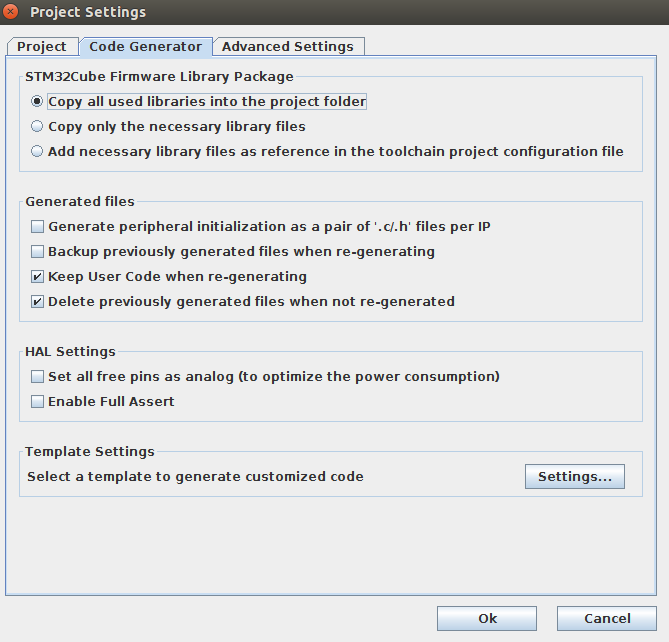669x642 pixels.
Task: Enable peripheral initialization as '.c/.h' pairs
Action: point(38,227)
